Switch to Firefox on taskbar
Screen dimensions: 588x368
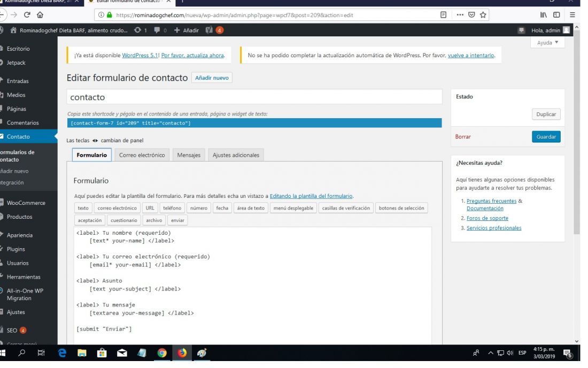coord(182,353)
